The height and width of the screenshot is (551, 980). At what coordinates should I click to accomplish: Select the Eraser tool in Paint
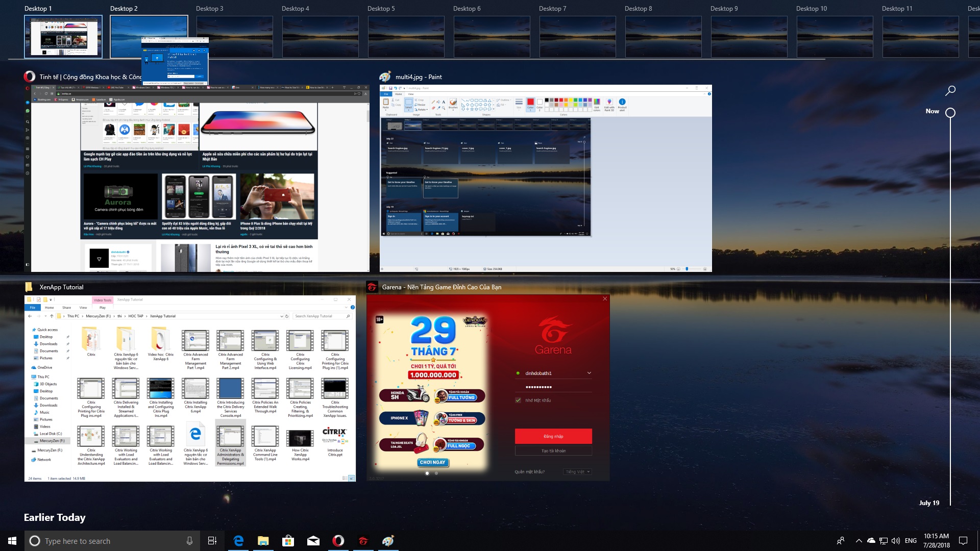coord(433,108)
